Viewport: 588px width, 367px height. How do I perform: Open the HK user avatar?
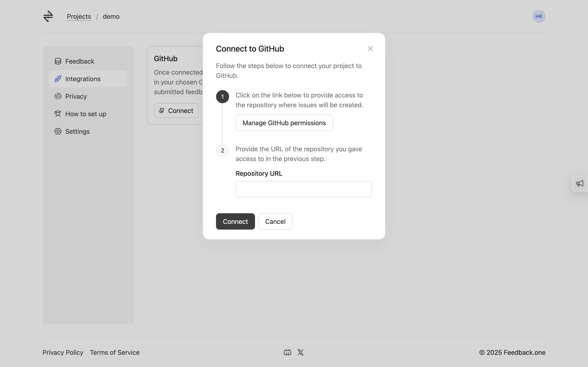tap(539, 16)
